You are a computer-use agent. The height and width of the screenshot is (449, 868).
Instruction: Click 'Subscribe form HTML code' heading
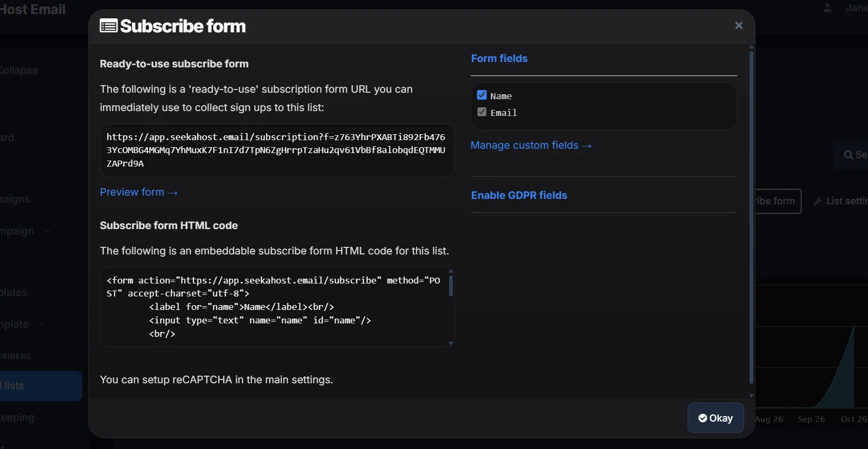[x=169, y=225]
